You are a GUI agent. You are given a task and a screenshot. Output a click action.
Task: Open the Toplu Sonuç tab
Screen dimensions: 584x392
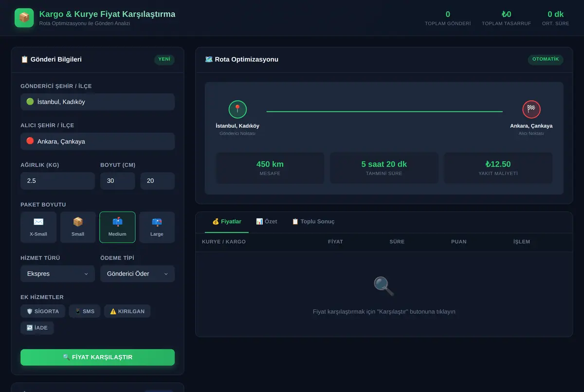click(x=313, y=221)
